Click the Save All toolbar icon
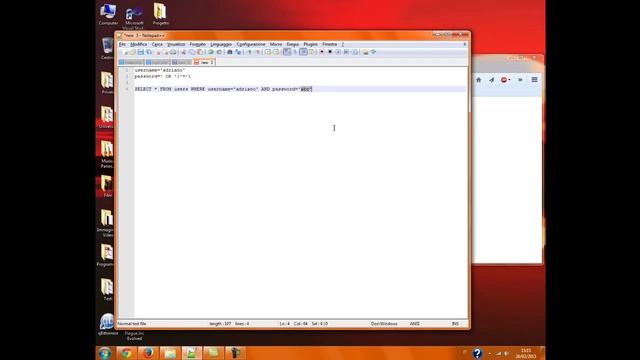Viewport: 640px width, 360px height. click(149, 52)
